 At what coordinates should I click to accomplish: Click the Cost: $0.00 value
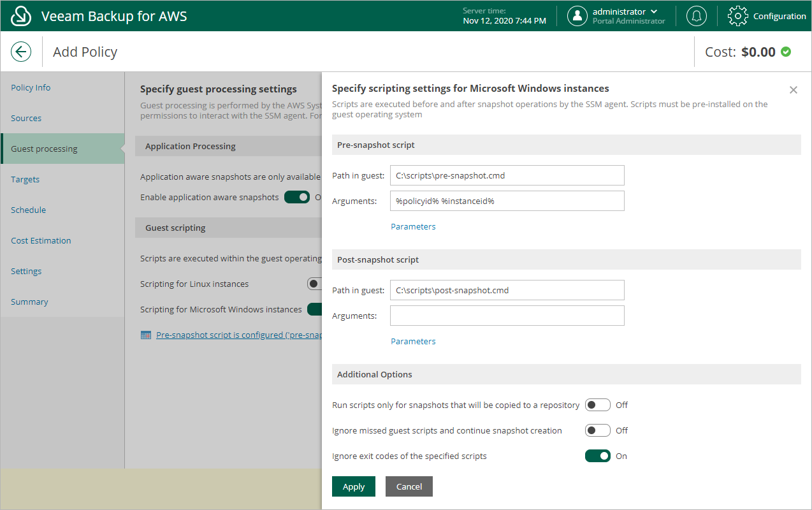(740, 52)
